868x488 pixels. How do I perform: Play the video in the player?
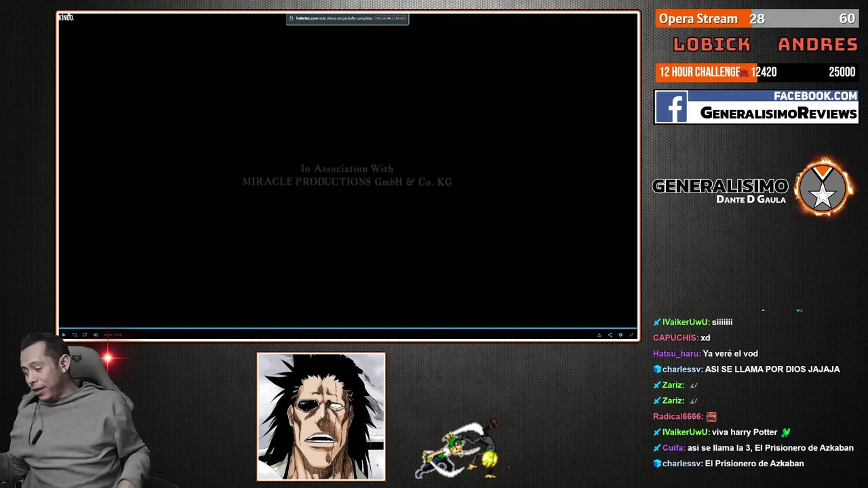click(64, 335)
